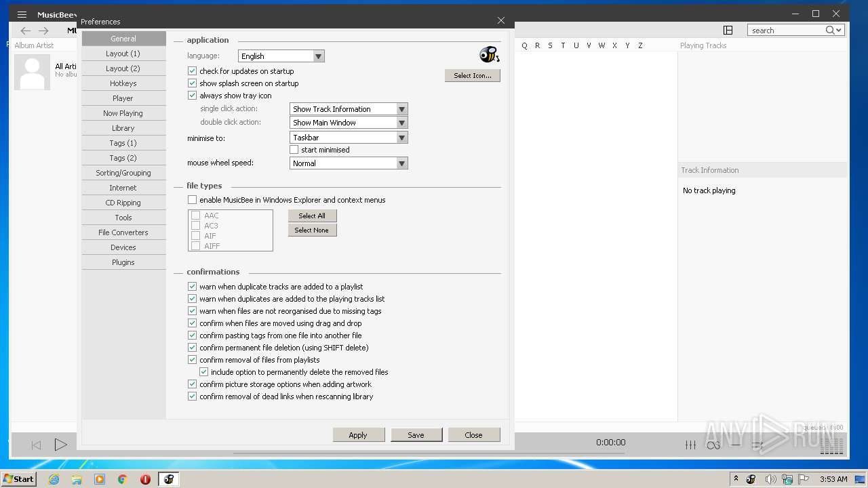Click Select Icon... button
Screen dimensions: 868x488
tap(473, 75)
